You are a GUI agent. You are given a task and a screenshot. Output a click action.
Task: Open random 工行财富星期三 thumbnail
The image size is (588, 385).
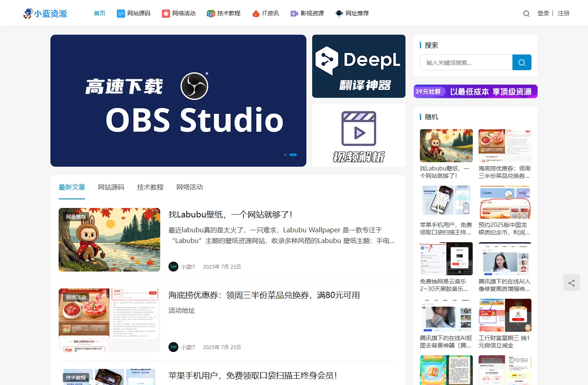pos(505,315)
